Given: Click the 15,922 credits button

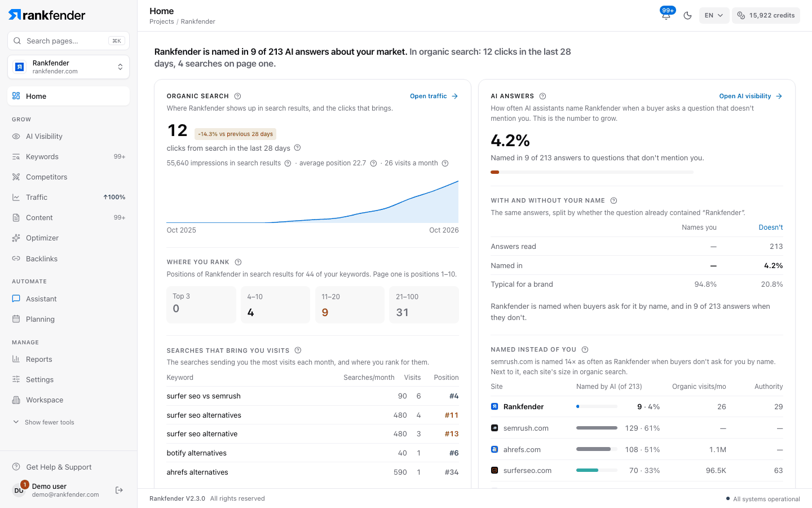Looking at the screenshot, I should [x=766, y=16].
